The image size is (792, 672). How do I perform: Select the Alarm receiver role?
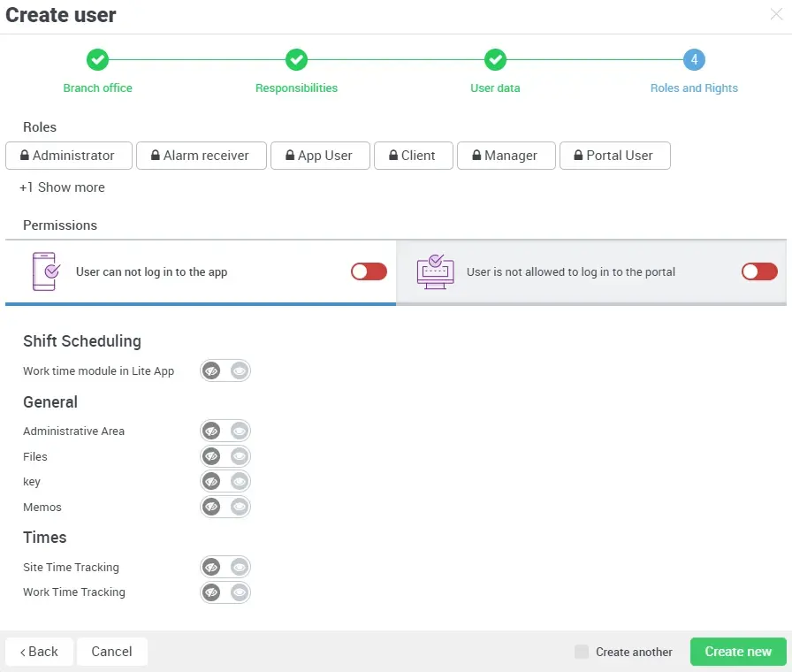(x=199, y=156)
